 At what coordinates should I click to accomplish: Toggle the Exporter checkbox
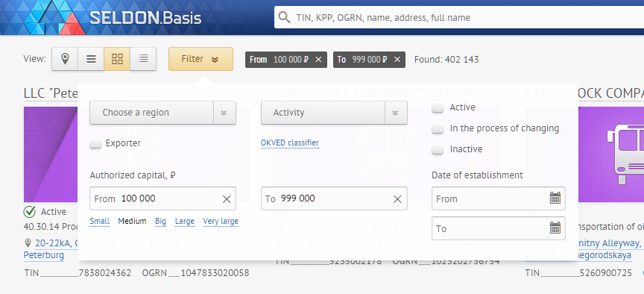pos(95,143)
